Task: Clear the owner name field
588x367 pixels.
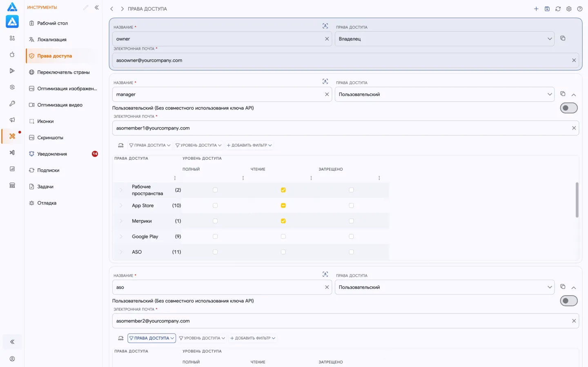Action: pos(327,39)
